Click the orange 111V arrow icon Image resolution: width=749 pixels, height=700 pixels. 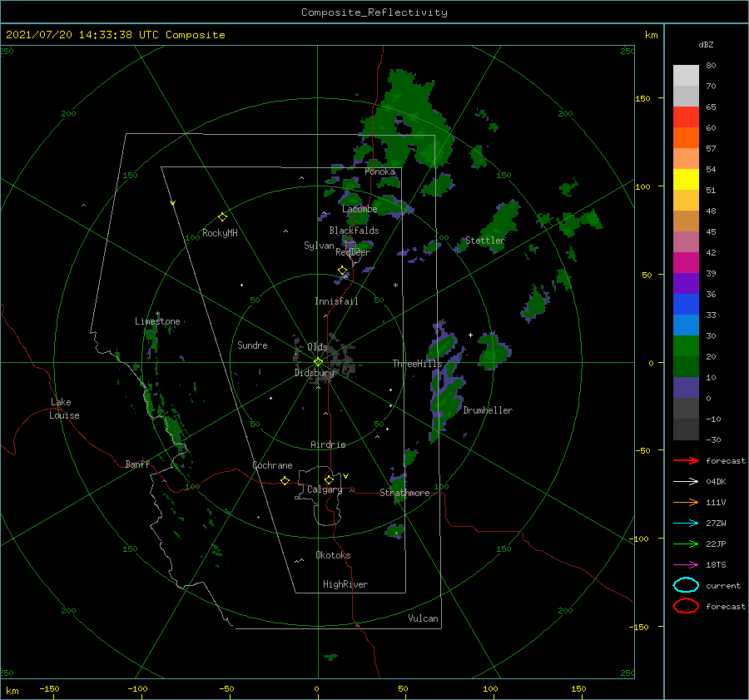pos(686,502)
